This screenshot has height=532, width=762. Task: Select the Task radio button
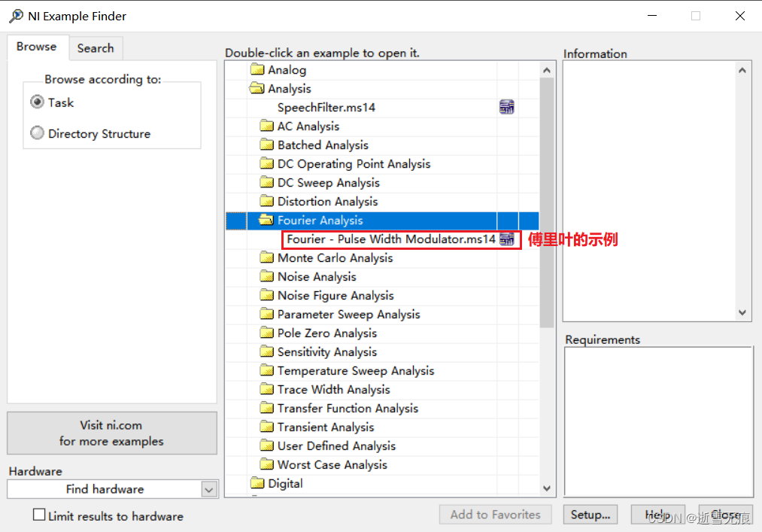click(x=37, y=102)
